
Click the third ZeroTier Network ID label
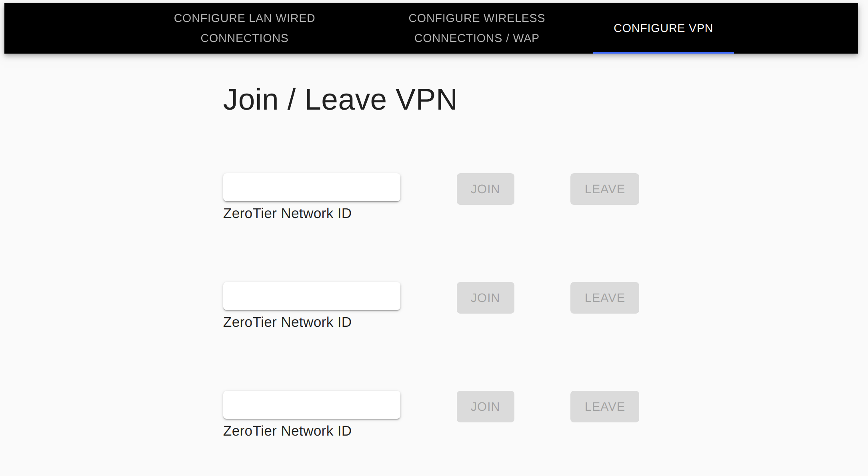click(287, 431)
